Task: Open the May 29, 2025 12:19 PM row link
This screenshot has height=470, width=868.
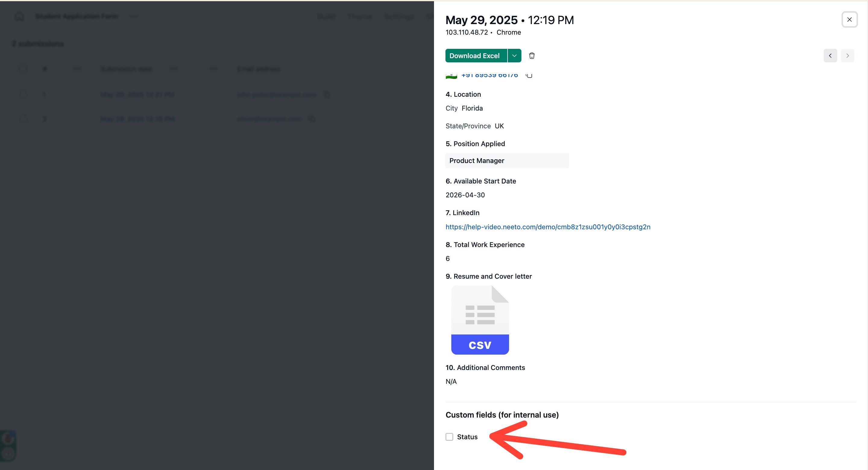Action: pos(137,119)
